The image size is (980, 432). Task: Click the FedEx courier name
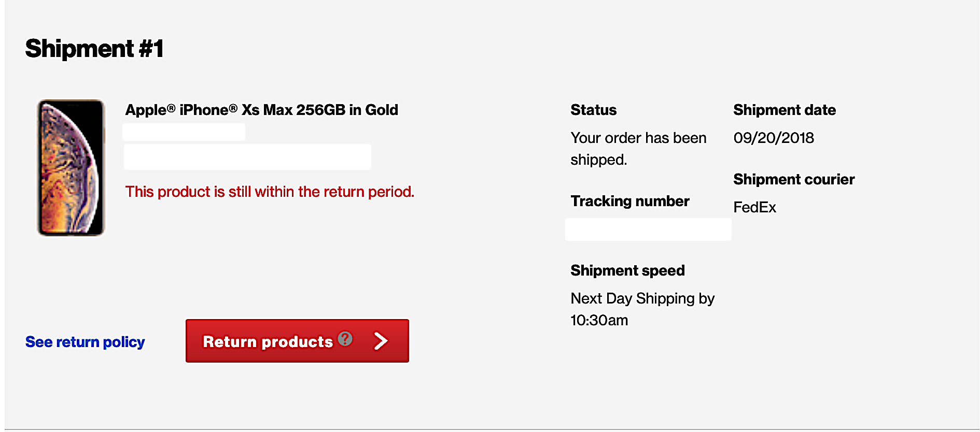[754, 207]
